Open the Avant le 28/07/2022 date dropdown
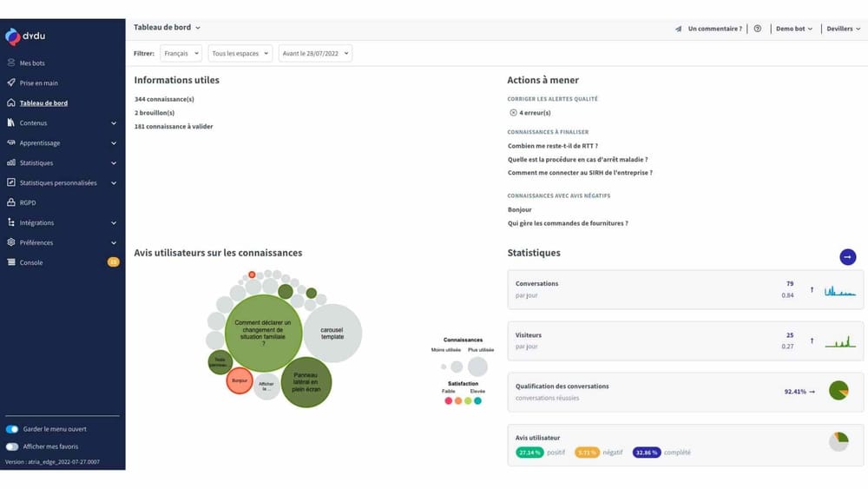Screen dimensions: 868x489 click(x=315, y=54)
